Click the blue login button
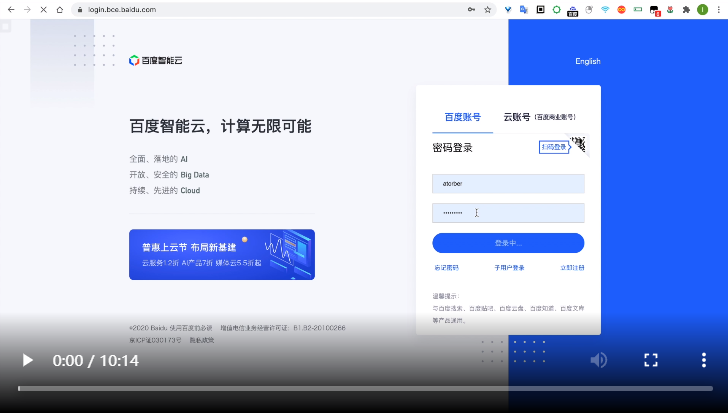This screenshot has width=728, height=414. (508, 243)
